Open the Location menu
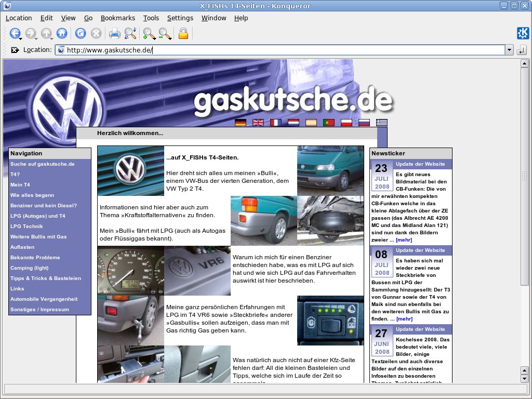The width and height of the screenshot is (532, 399). click(x=19, y=18)
